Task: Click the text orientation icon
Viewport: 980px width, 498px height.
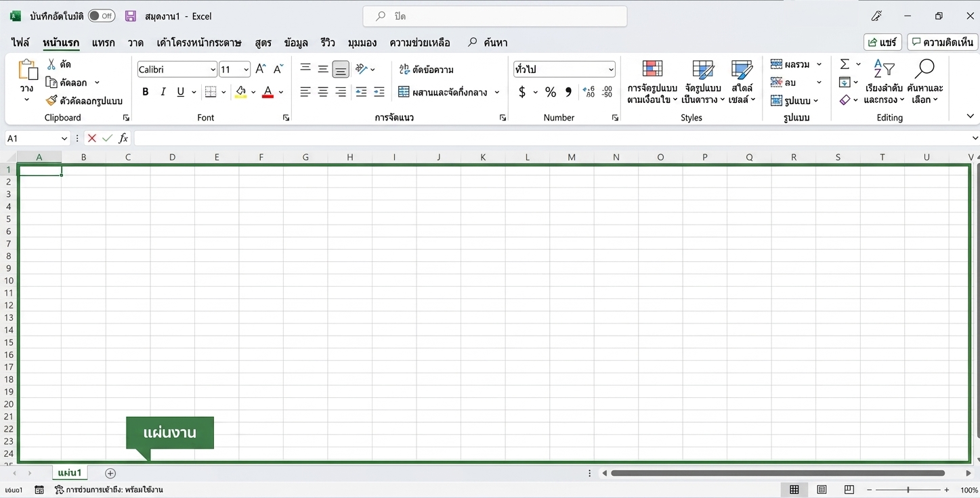Action: point(362,69)
